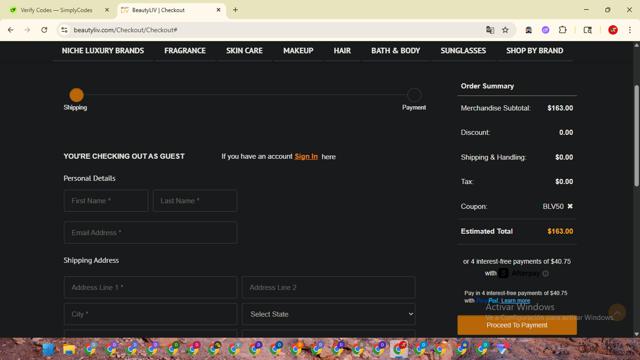Image resolution: width=640 pixels, height=360 pixels.
Task: Click the scrollbar down arrow
Action: 636,334
